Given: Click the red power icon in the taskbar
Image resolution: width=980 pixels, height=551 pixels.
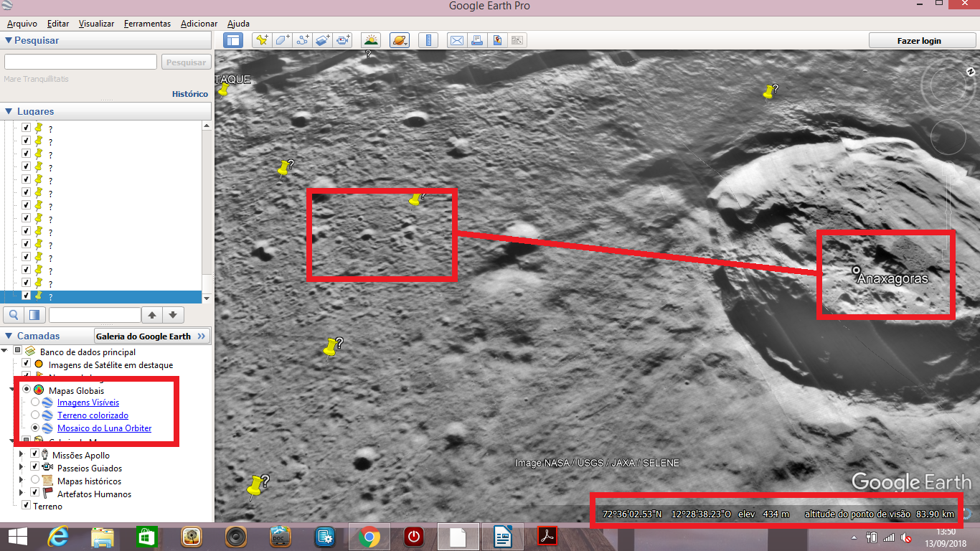Looking at the screenshot, I should (x=413, y=537).
